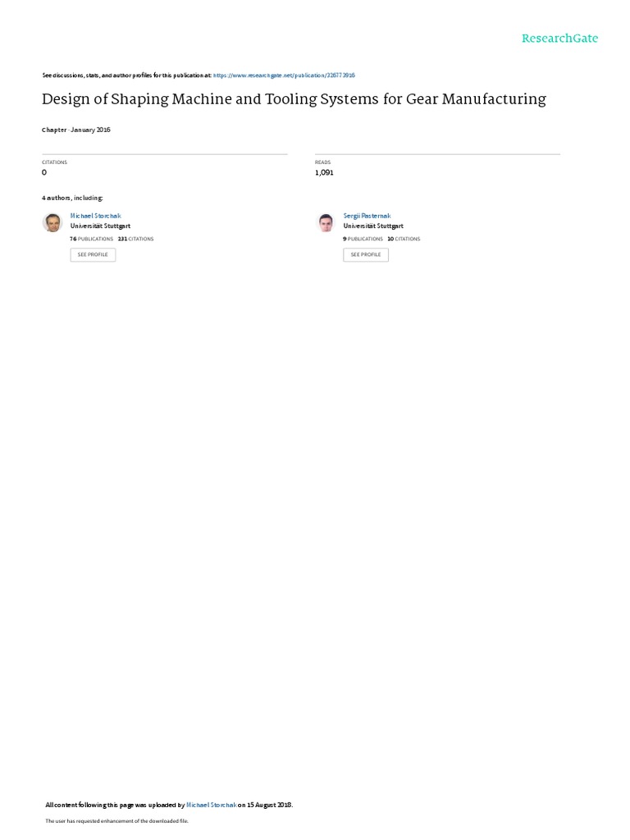Click the ResearchGate logo
The image size is (630, 840).
click(559, 39)
